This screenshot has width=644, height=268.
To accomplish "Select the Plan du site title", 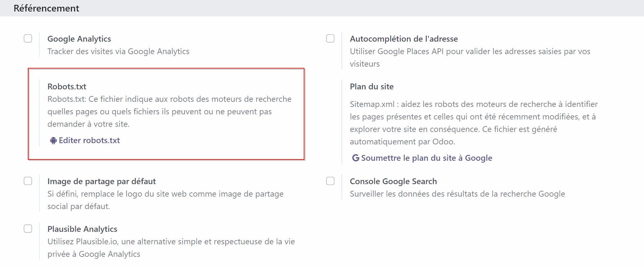I will (x=372, y=86).
